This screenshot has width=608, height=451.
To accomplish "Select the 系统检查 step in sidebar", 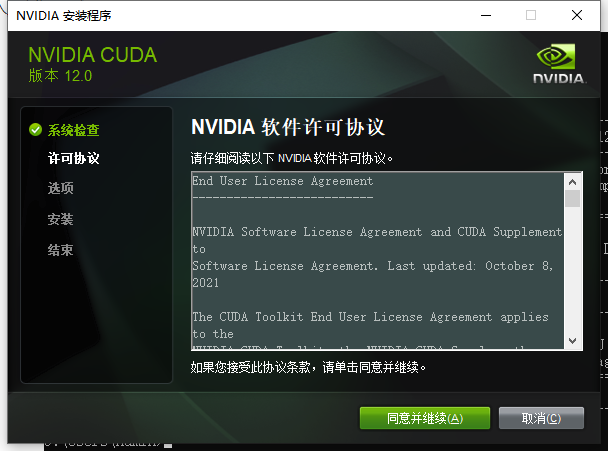I will pyautogui.click(x=74, y=130).
